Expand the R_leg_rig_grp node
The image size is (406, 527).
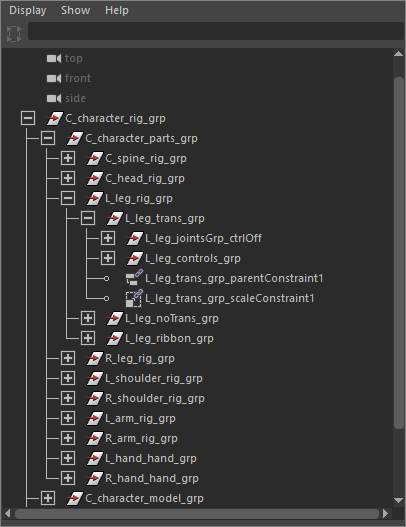click(68, 358)
